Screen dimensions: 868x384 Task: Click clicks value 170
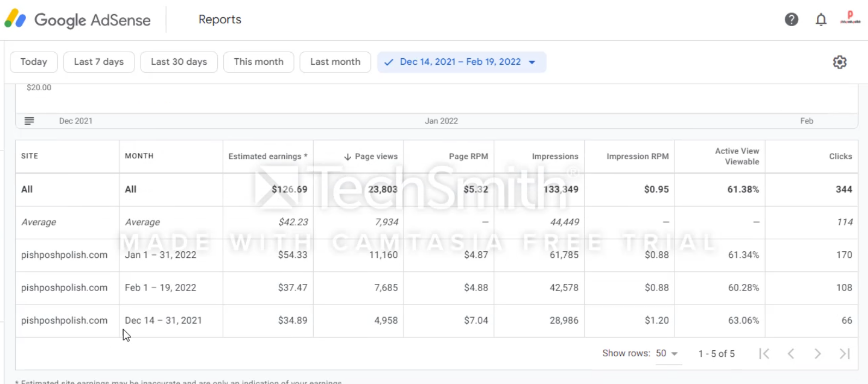tap(845, 255)
